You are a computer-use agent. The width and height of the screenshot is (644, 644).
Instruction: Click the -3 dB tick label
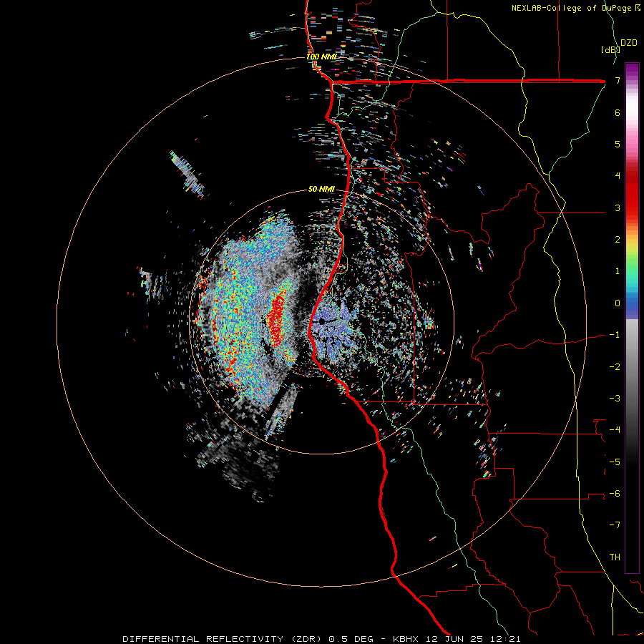point(615,399)
